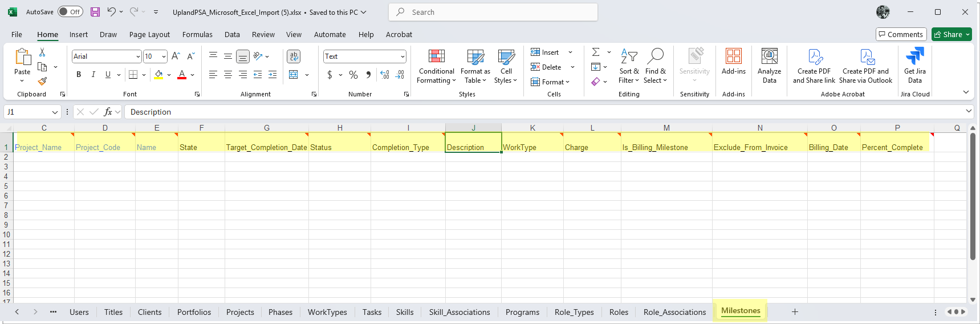Switch to the Acrobat ribbon tab
The width and height of the screenshot is (980, 324).
[399, 34]
